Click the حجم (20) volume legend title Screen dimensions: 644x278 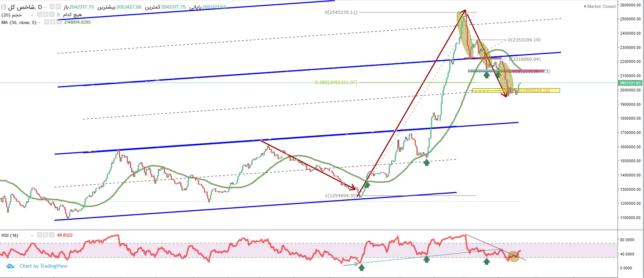12,15
